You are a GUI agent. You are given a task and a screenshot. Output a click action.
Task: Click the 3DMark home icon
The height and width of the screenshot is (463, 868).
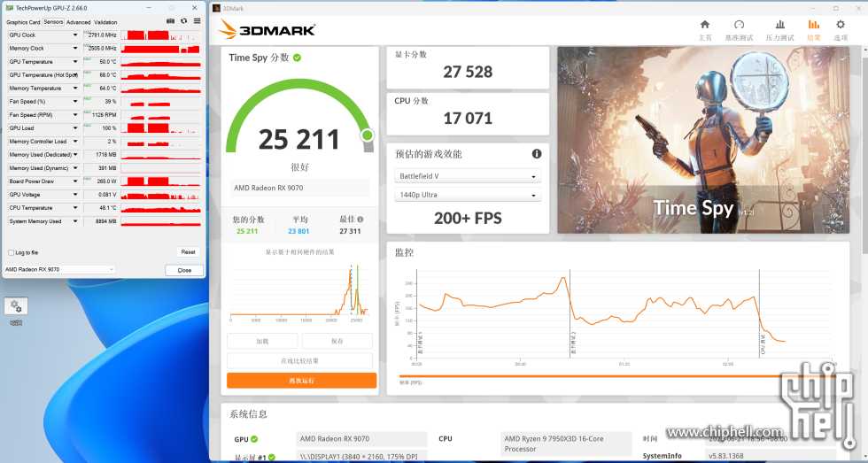(x=705, y=24)
